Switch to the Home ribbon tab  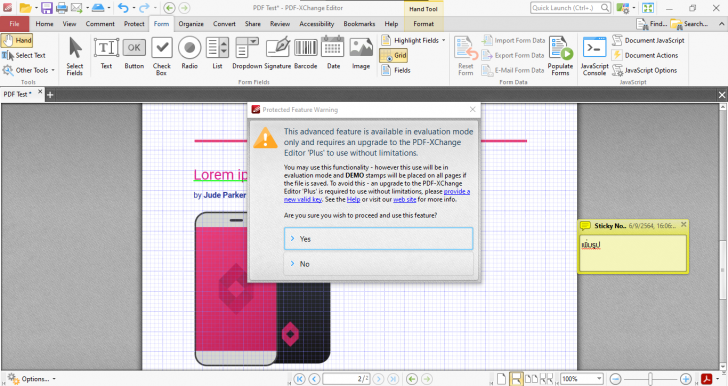point(44,24)
